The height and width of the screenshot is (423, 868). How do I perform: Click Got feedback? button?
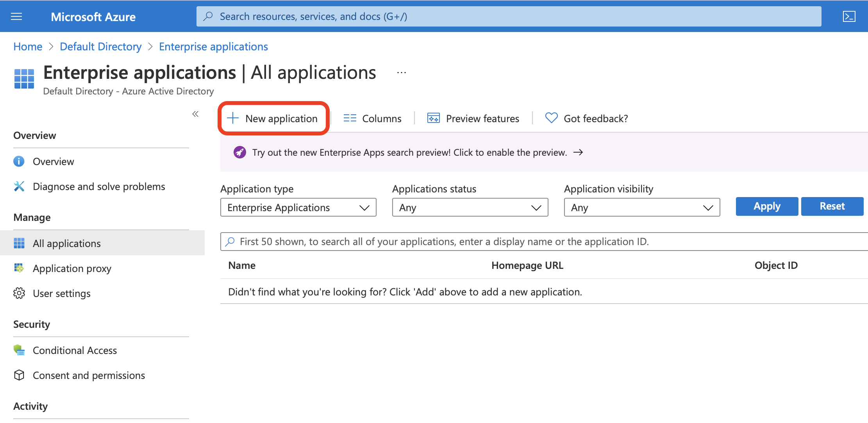tap(586, 118)
